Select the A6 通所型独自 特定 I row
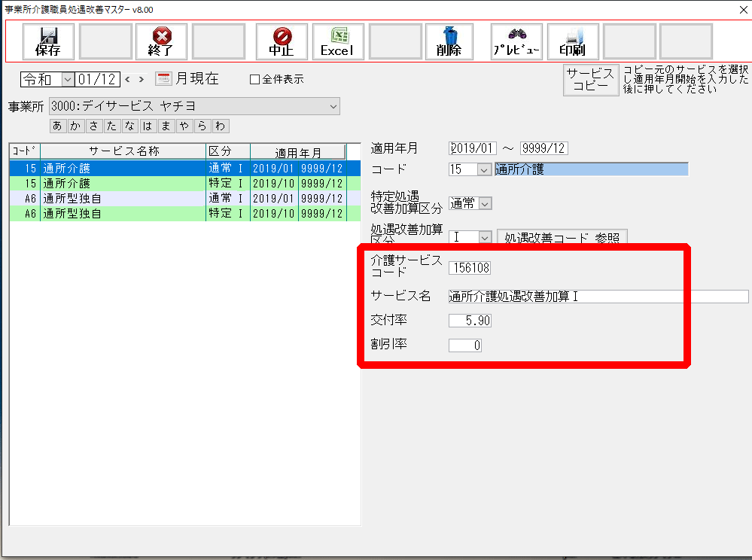The height and width of the screenshot is (560, 752). 177,214
